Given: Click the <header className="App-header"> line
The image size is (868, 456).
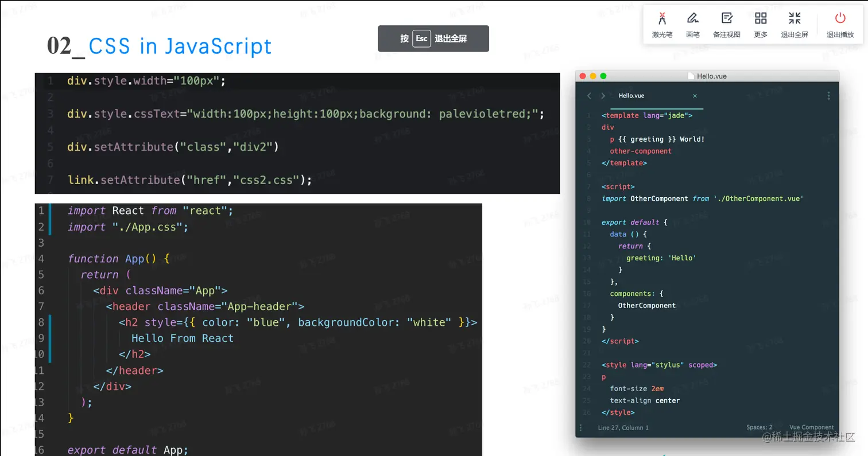Looking at the screenshot, I should pyautogui.click(x=205, y=306).
